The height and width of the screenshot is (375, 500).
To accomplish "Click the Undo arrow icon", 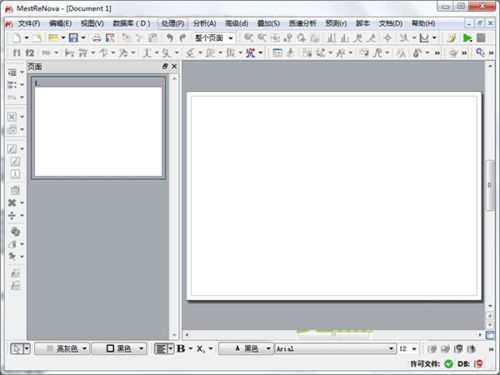I will click(x=170, y=38).
